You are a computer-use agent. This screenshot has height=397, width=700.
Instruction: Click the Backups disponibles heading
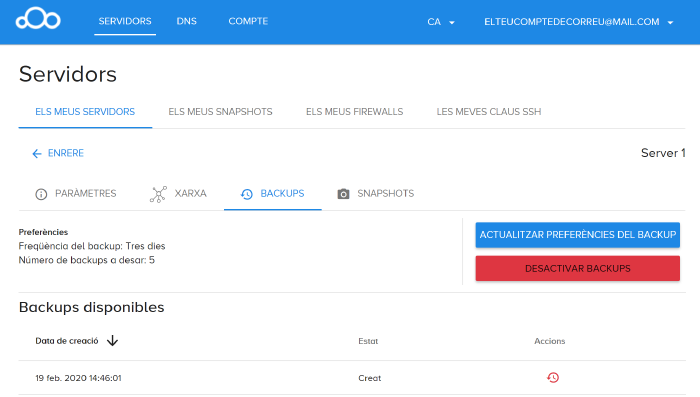pyautogui.click(x=92, y=307)
